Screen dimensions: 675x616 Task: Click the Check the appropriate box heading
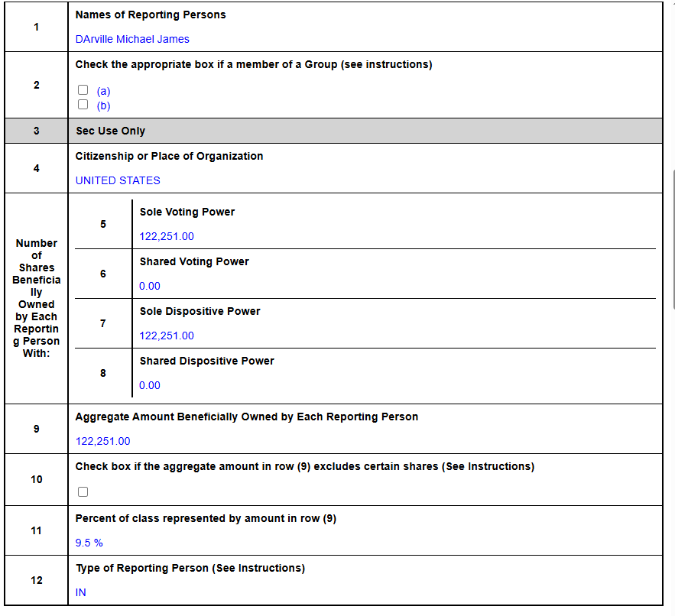(254, 64)
